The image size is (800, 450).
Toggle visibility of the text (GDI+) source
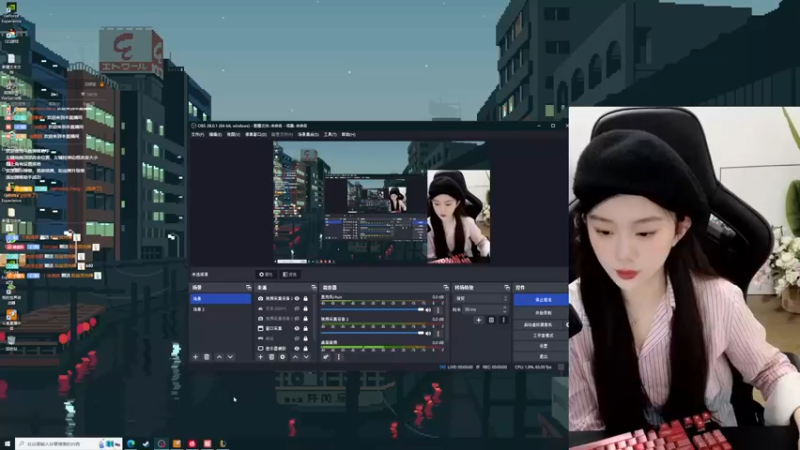point(297,309)
